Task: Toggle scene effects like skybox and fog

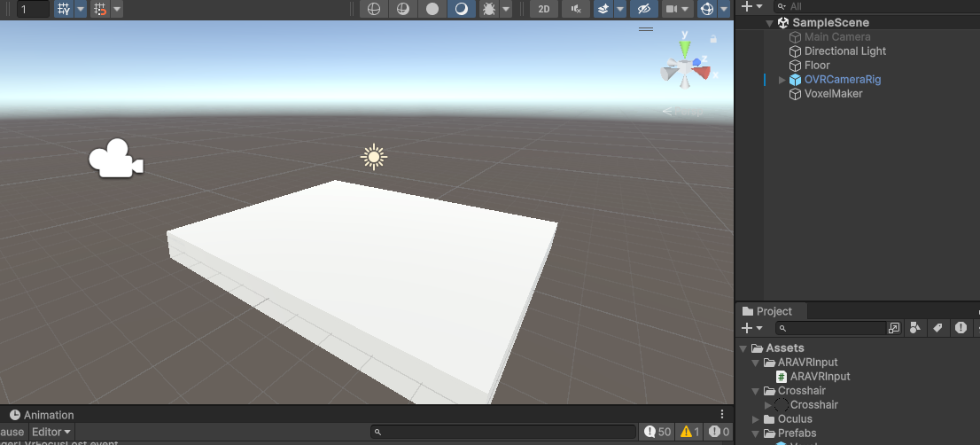Action: (x=603, y=9)
